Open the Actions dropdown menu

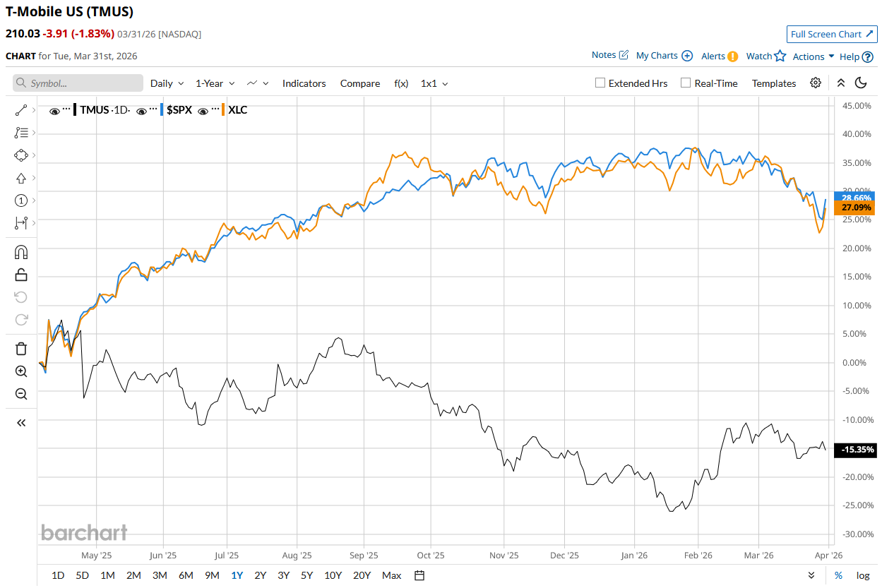813,56
